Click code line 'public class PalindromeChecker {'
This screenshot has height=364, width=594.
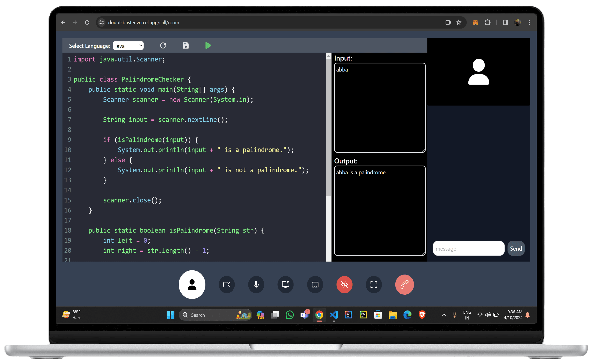pos(132,79)
